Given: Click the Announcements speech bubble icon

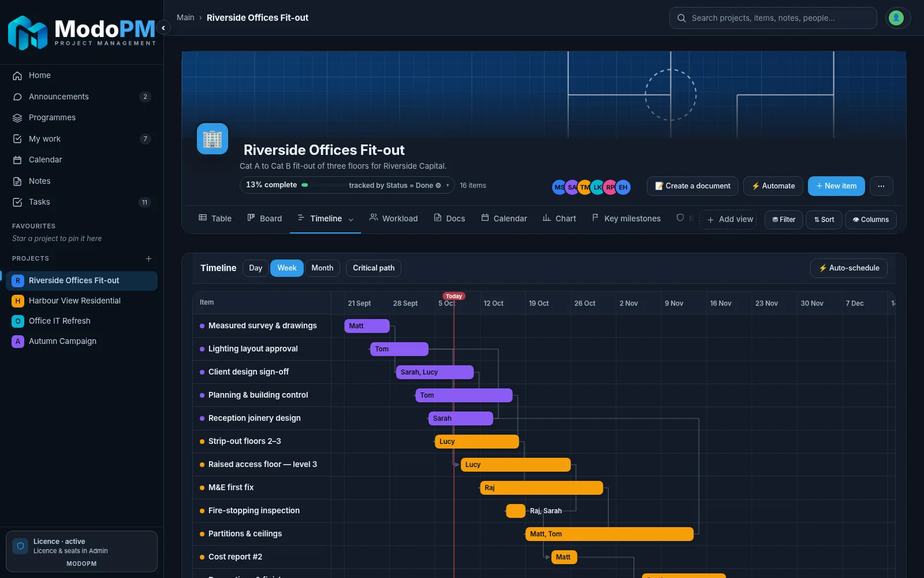Looking at the screenshot, I should [17, 97].
